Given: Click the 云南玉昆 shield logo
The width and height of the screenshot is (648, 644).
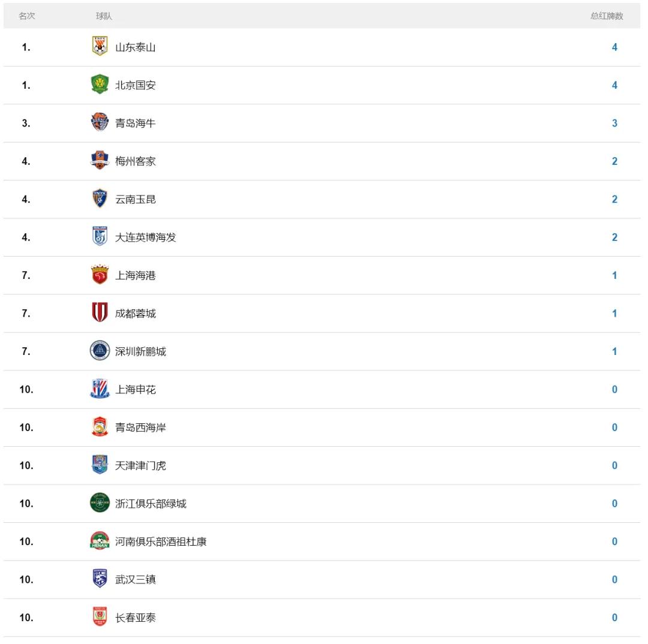Looking at the screenshot, I should (x=100, y=198).
